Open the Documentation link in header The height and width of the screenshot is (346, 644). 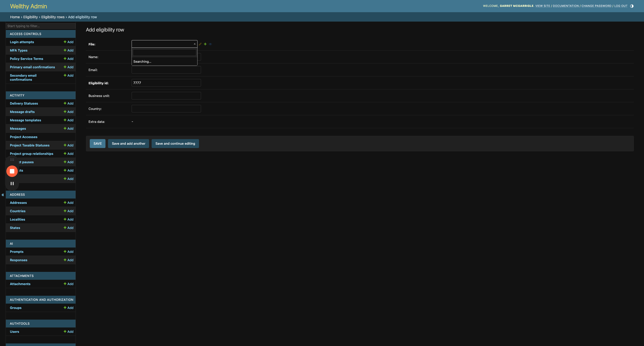pos(566,6)
